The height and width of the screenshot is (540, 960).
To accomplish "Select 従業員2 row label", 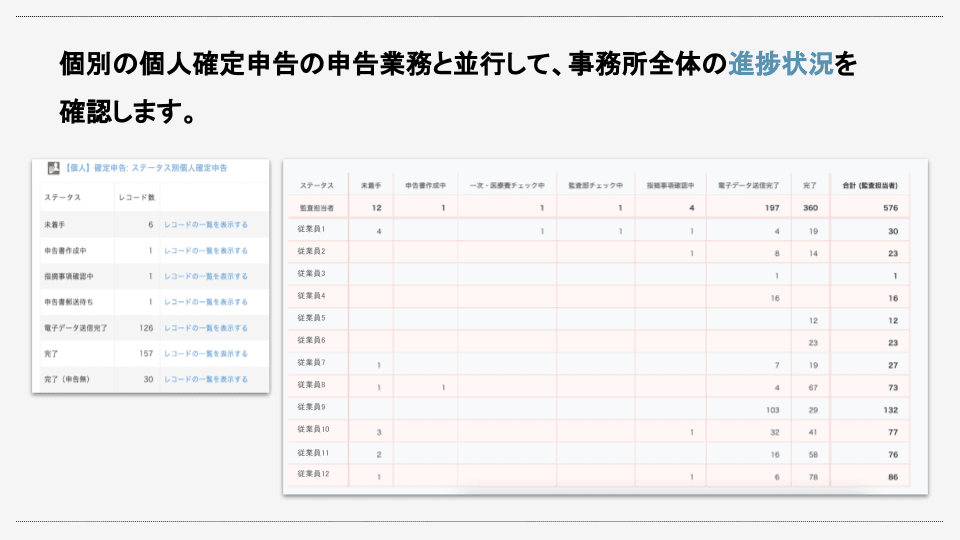I will [x=312, y=251].
